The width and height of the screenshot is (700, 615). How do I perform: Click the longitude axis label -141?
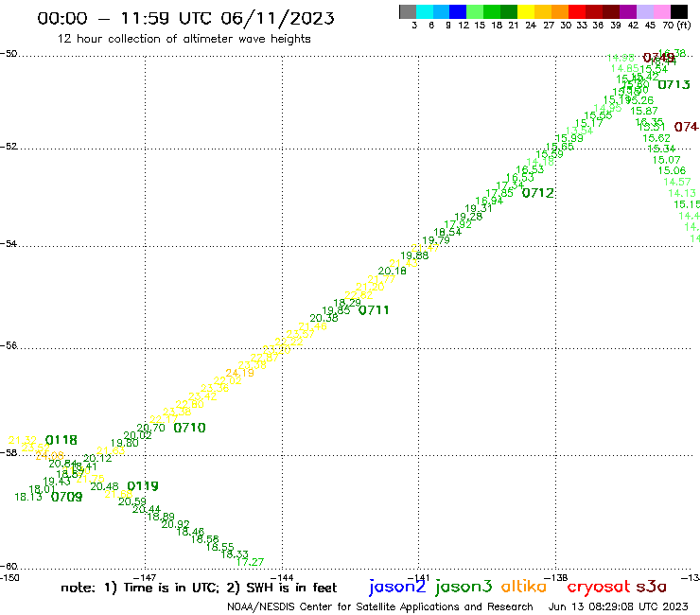pyautogui.click(x=418, y=578)
